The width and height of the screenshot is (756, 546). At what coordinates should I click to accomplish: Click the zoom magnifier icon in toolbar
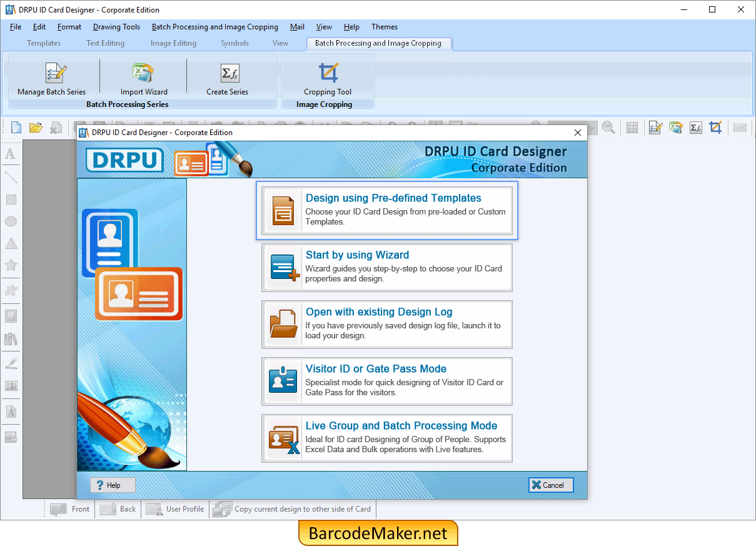(x=608, y=128)
